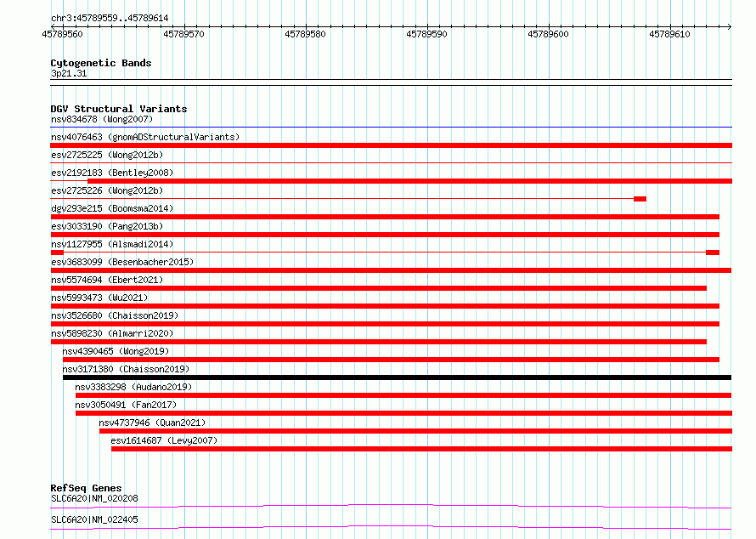Select variant esv1614687 (Levy2007)
Viewport: 756px width, 539px height.
[165, 440]
